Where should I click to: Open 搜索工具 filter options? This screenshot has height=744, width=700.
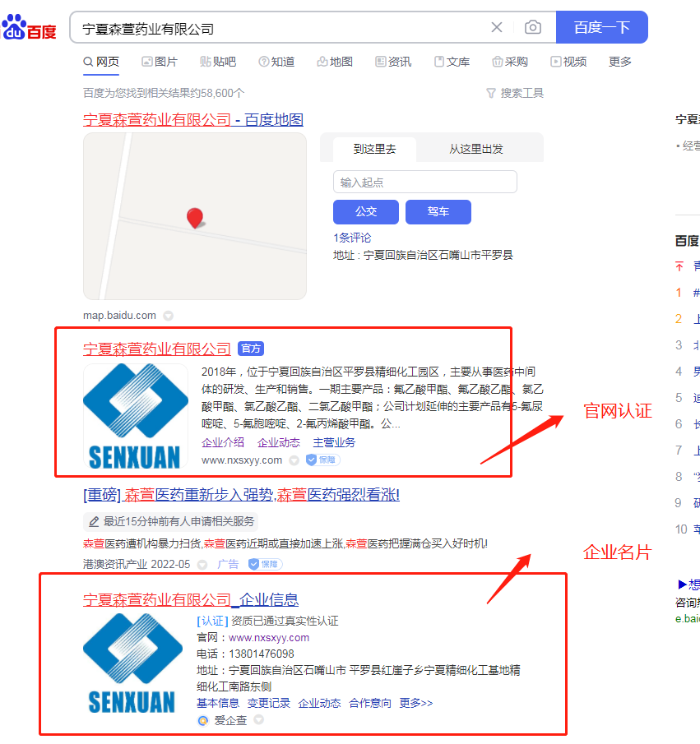(515, 93)
